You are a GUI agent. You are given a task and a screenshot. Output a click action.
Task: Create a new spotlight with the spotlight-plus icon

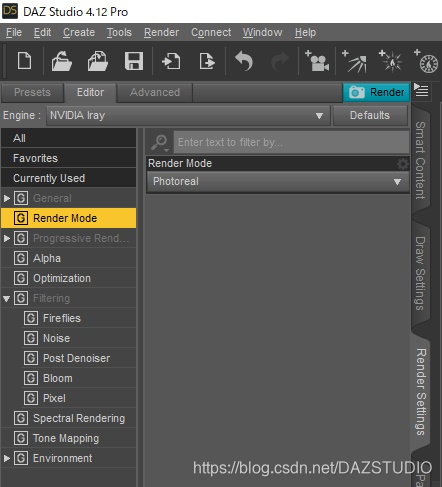[354, 61]
